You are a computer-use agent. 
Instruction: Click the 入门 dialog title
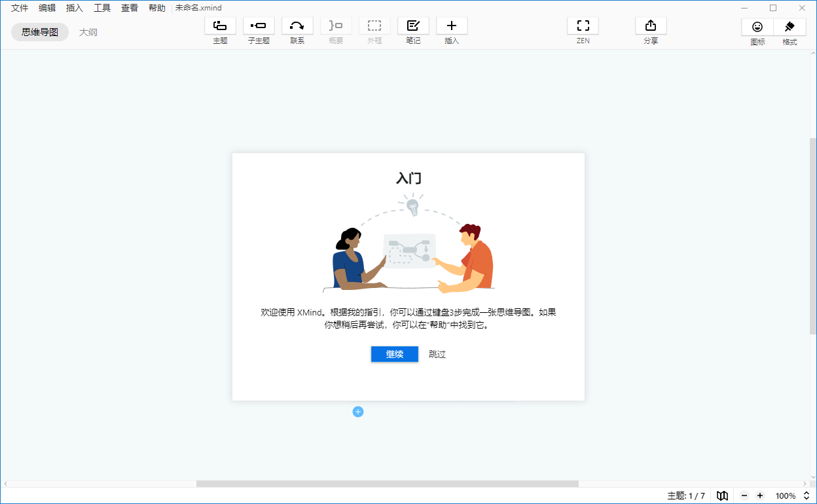point(408,178)
